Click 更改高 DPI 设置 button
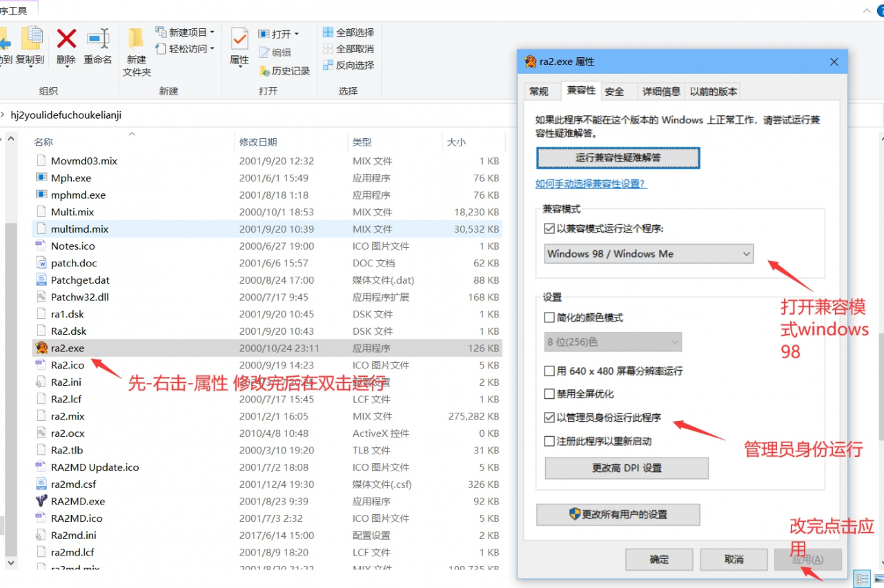This screenshot has height=588, width=884. coord(627,468)
